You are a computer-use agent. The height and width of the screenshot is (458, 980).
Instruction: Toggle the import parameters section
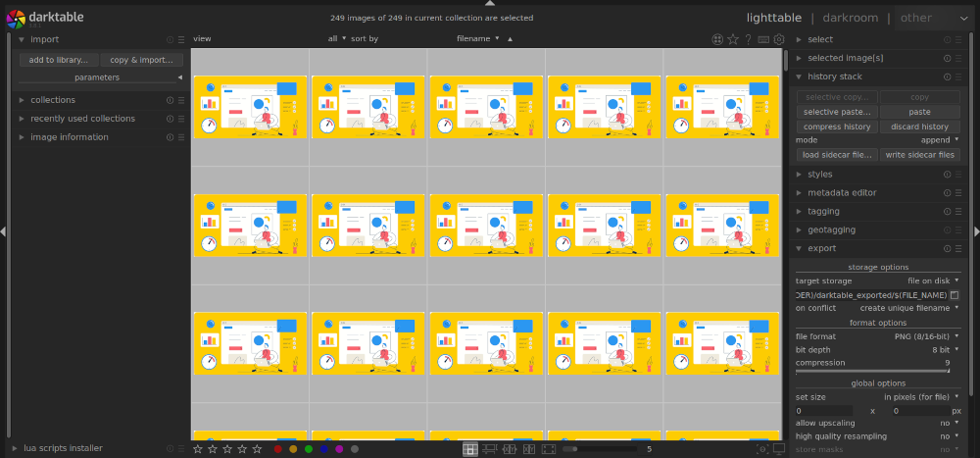[100, 77]
